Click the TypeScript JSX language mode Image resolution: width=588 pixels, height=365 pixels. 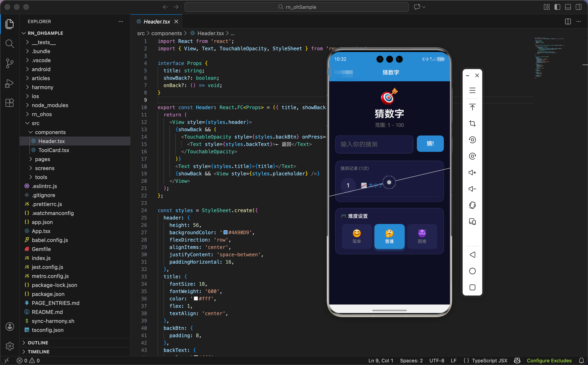(x=489, y=361)
